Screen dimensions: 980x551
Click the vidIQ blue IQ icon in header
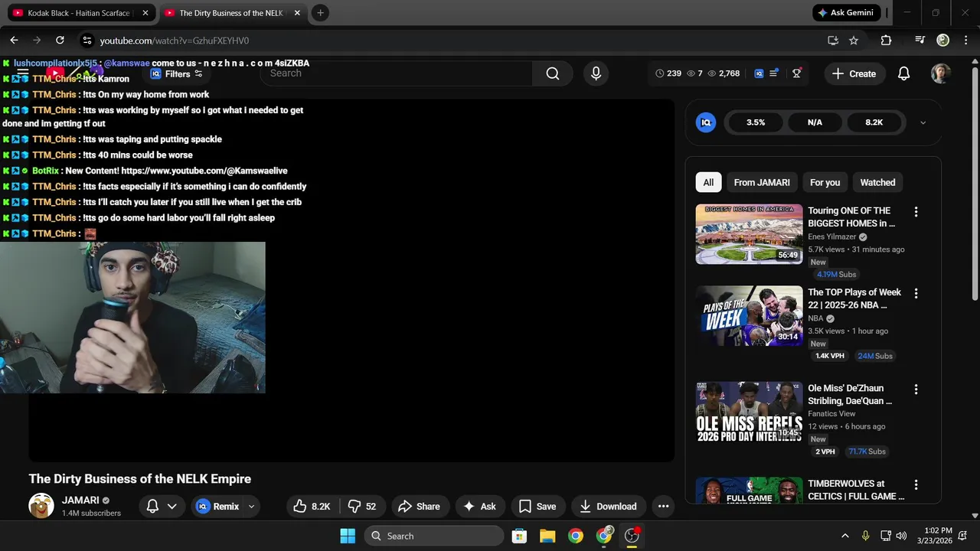pyautogui.click(x=759, y=73)
